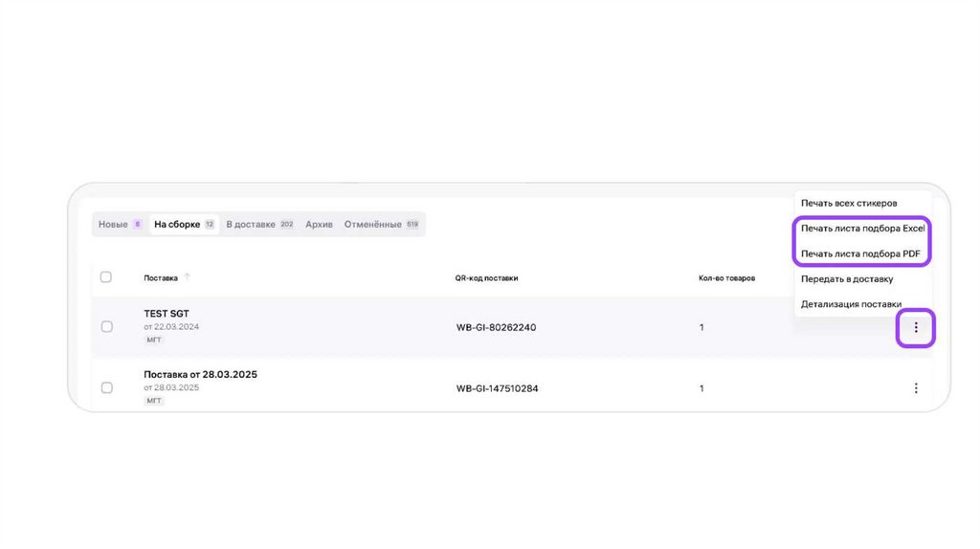Open supply titled Поставка от 28.03.2025
The image size is (980, 549).
click(x=200, y=374)
